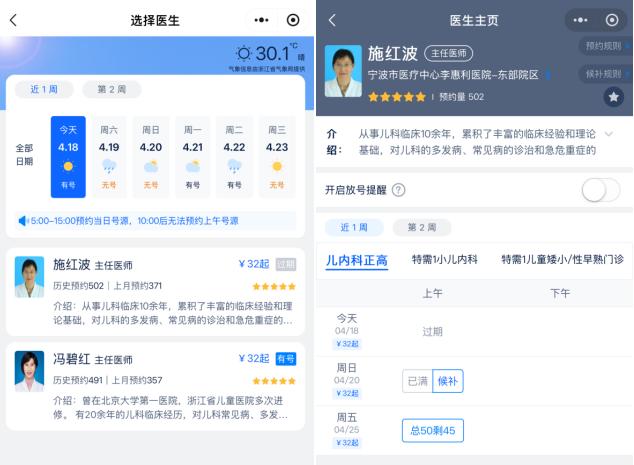Viewport: 634px width, 465px height.
Task: Open help icon beside 开启放号提醒
Action: tap(399, 190)
